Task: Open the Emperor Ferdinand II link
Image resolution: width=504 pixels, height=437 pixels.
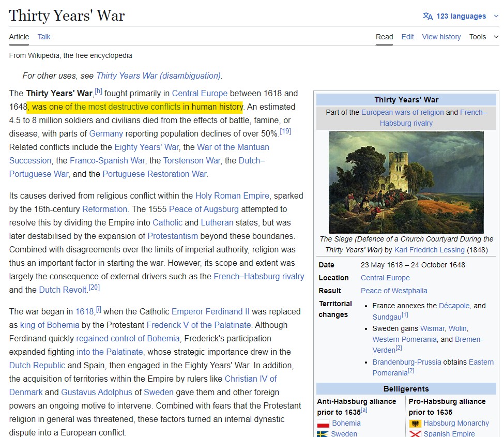Action: click(x=210, y=312)
